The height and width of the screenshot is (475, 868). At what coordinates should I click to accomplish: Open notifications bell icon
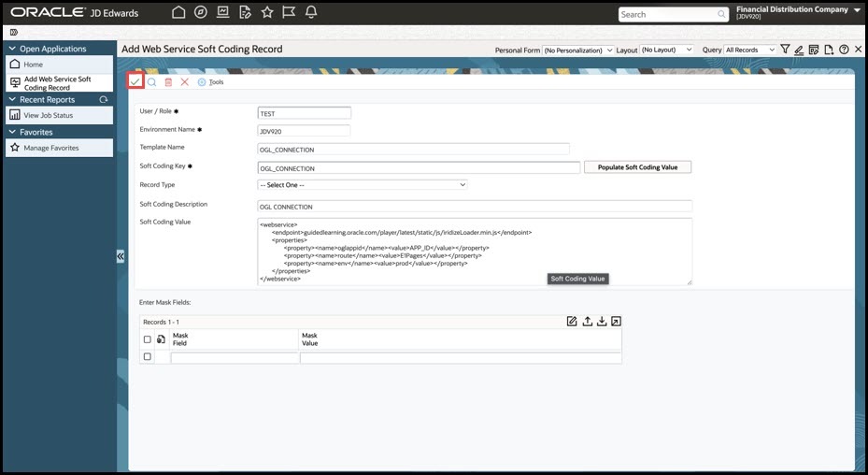[x=311, y=12]
